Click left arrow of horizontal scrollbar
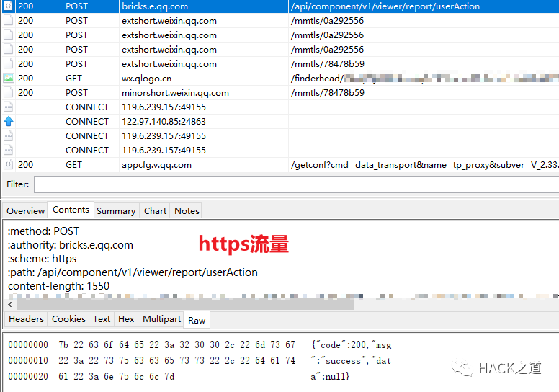The height and width of the screenshot is (392, 559). coord(10,304)
